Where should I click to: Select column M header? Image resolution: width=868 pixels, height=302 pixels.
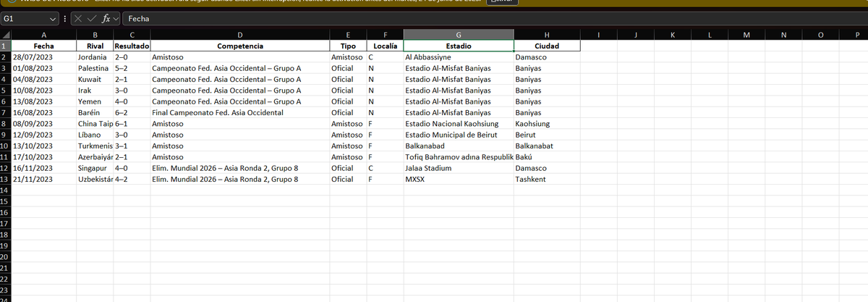(x=746, y=35)
